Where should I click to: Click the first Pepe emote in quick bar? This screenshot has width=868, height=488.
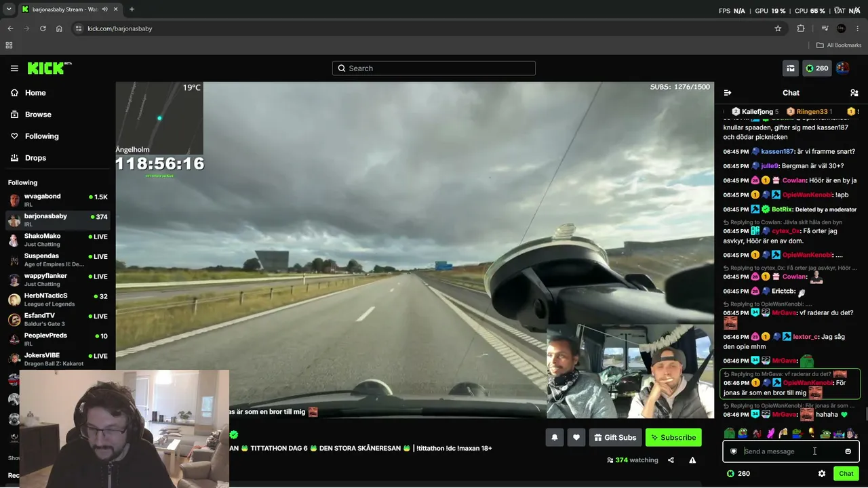click(x=729, y=434)
